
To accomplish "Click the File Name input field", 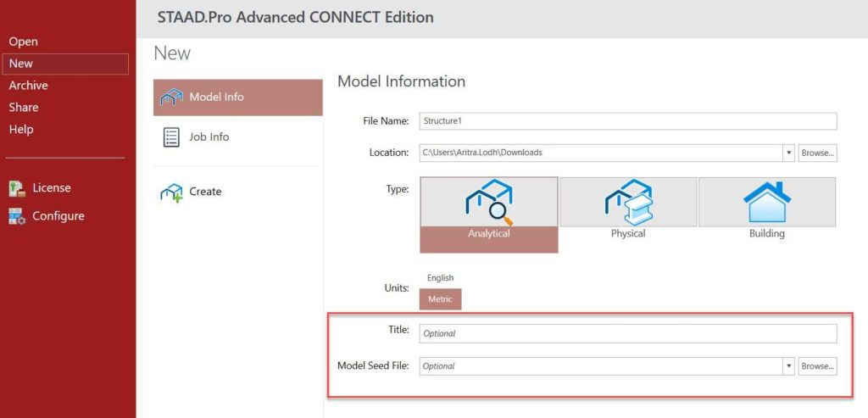I will (x=628, y=120).
